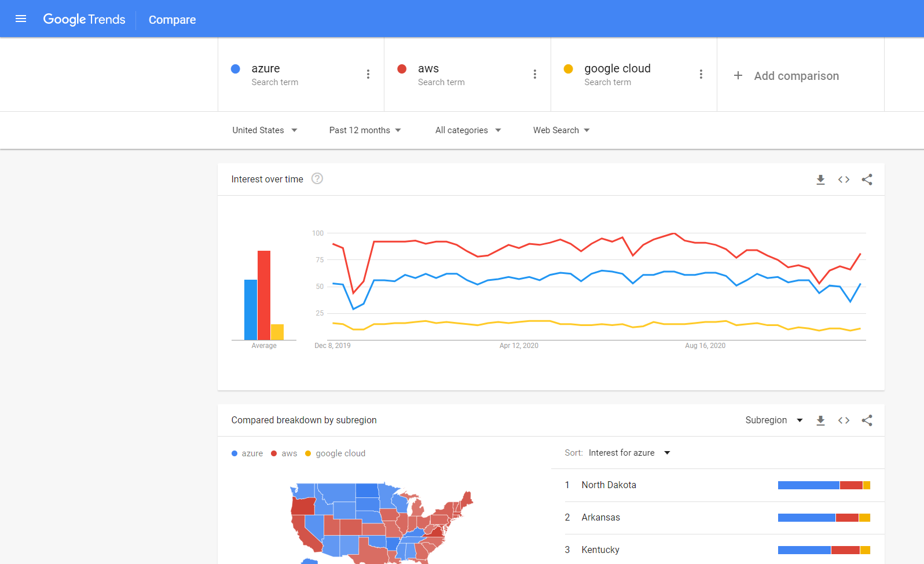Click the red aws color dot
This screenshot has height=564, width=924.
coord(402,69)
